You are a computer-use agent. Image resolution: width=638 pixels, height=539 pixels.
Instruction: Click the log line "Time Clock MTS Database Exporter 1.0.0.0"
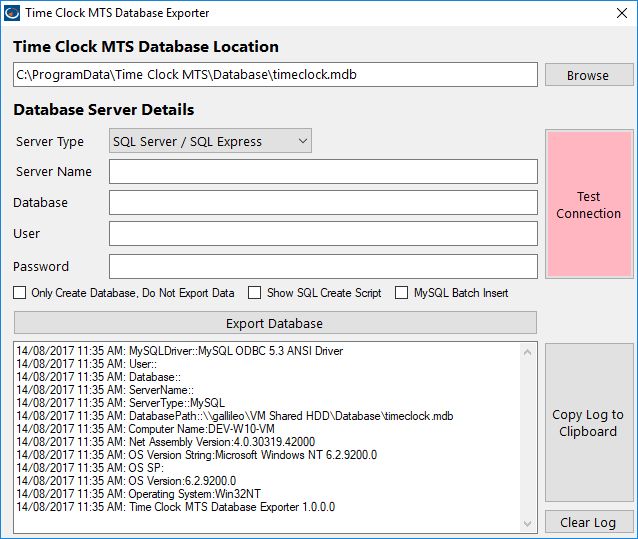point(176,507)
